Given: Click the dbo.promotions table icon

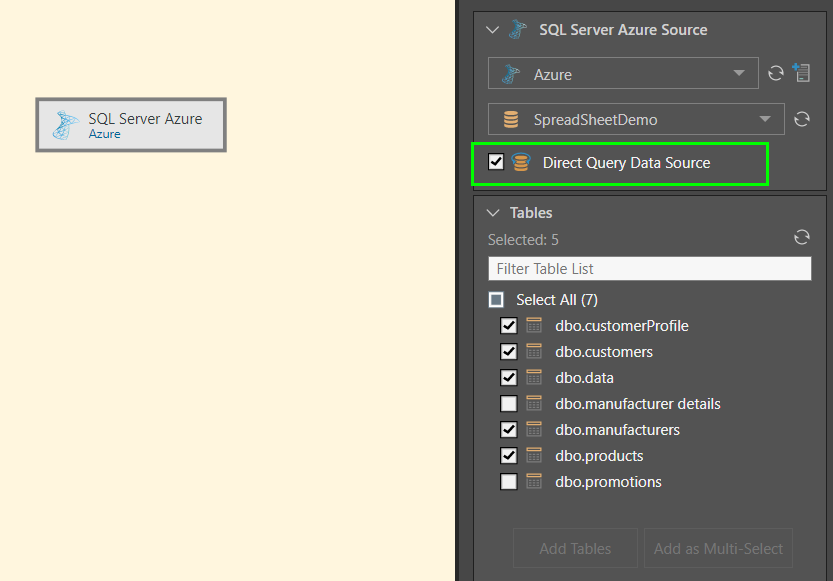Looking at the screenshot, I should click(534, 482).
